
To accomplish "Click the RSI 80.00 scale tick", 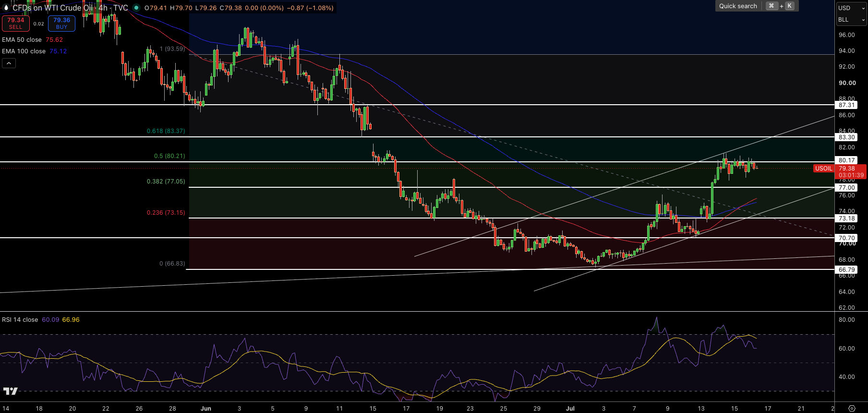I will point(846,320).
